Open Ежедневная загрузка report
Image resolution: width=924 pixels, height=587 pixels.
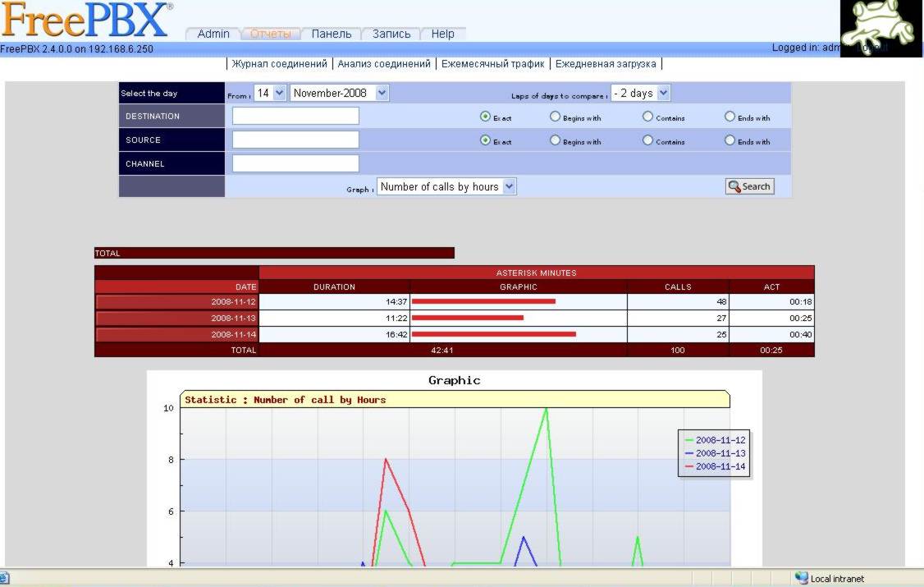[x=606, y=64]
